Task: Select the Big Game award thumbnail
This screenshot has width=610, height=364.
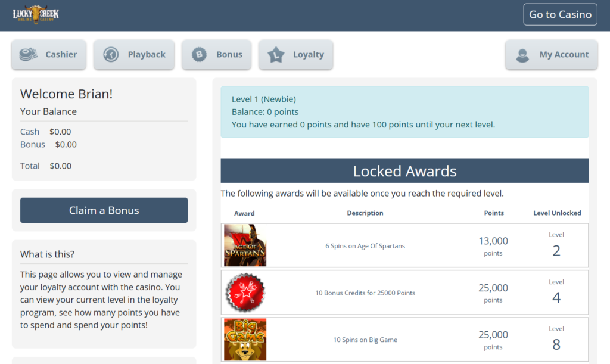Action: tap(245, 340)
